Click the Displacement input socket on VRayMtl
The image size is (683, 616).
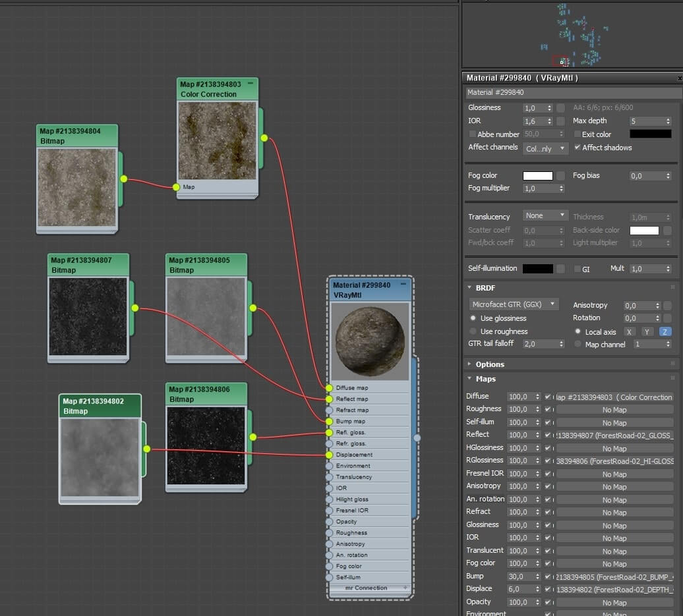(x=329, y=455)
